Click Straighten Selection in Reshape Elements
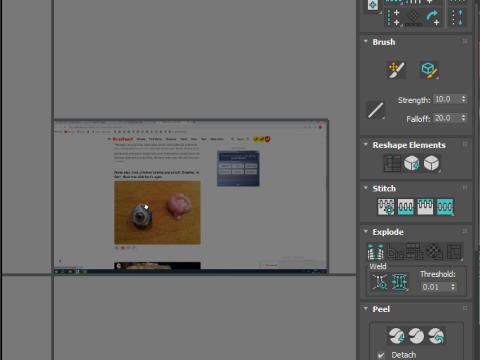The height and width of the screenshot is (360, 480). tap(392, 163)
